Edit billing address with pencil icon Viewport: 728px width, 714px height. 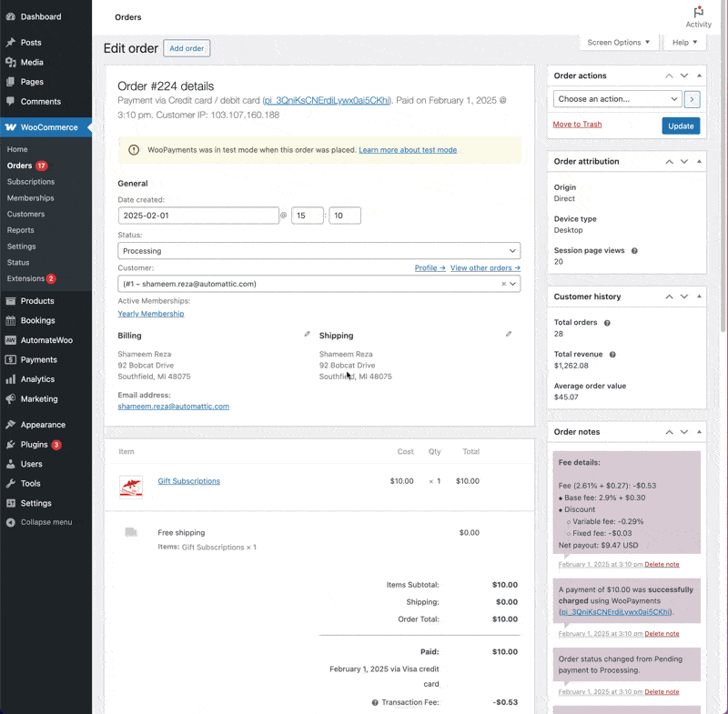[307, 334]
